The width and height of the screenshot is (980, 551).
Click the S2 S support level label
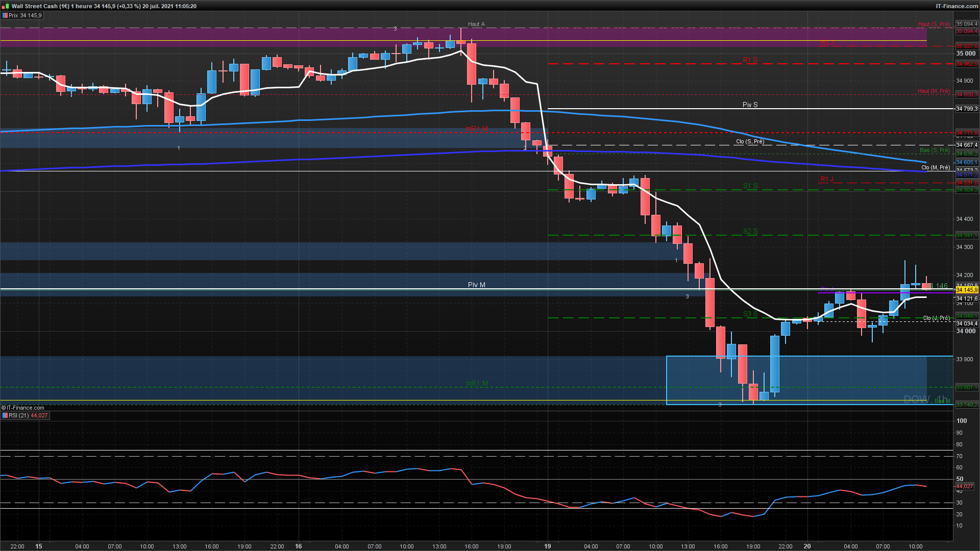[750, 231]
